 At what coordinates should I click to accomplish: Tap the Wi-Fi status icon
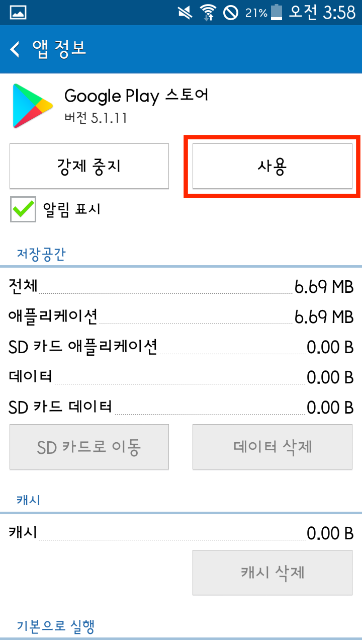coord(208,13)
